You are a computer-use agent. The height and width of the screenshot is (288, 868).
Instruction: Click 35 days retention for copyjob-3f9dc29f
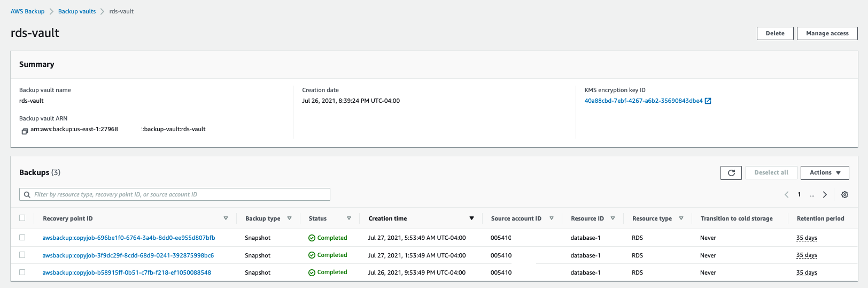pos(807,255)
